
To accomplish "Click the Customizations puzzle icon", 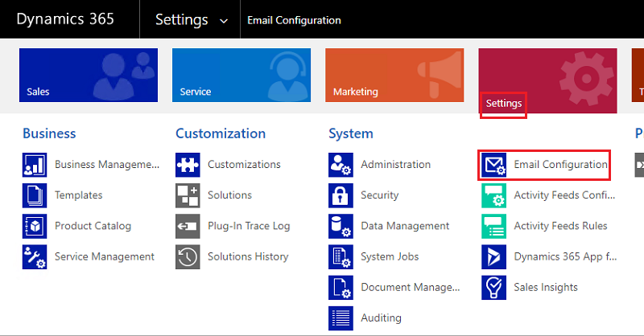I will point(188,165).
